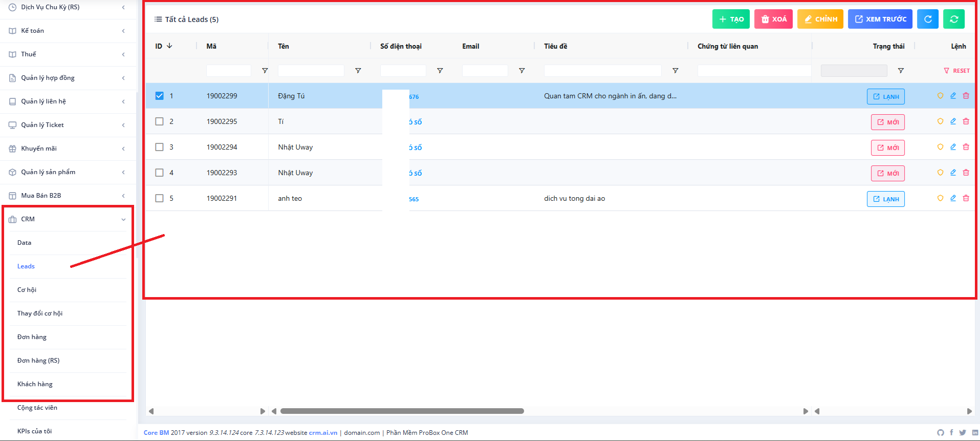Open Cơ hội in the CRM submenu

click(x=27, y=290)
